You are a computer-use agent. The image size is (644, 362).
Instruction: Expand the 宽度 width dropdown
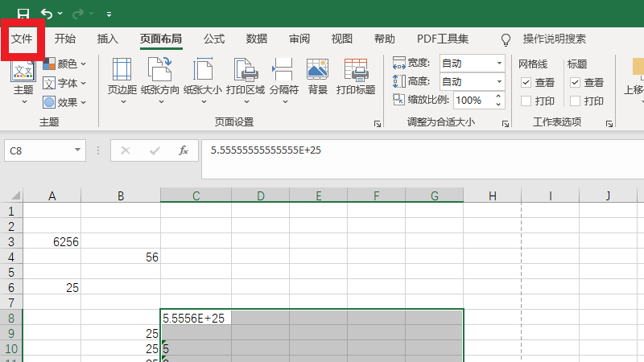tap(498, 63)
